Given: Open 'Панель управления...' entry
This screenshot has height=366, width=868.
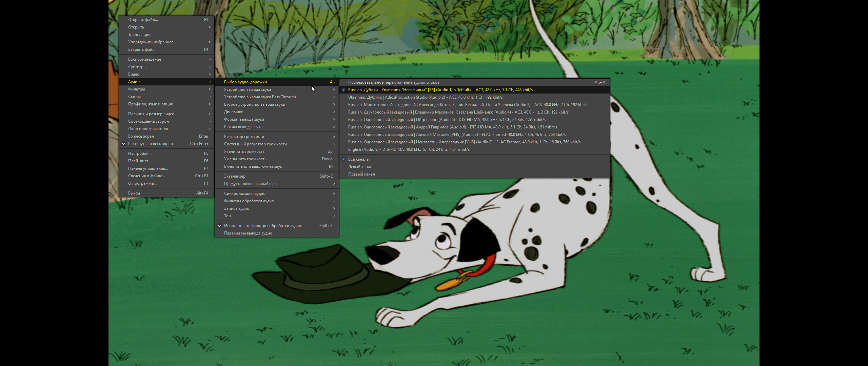Looking at the screenshot, I should tap(166, 168).
